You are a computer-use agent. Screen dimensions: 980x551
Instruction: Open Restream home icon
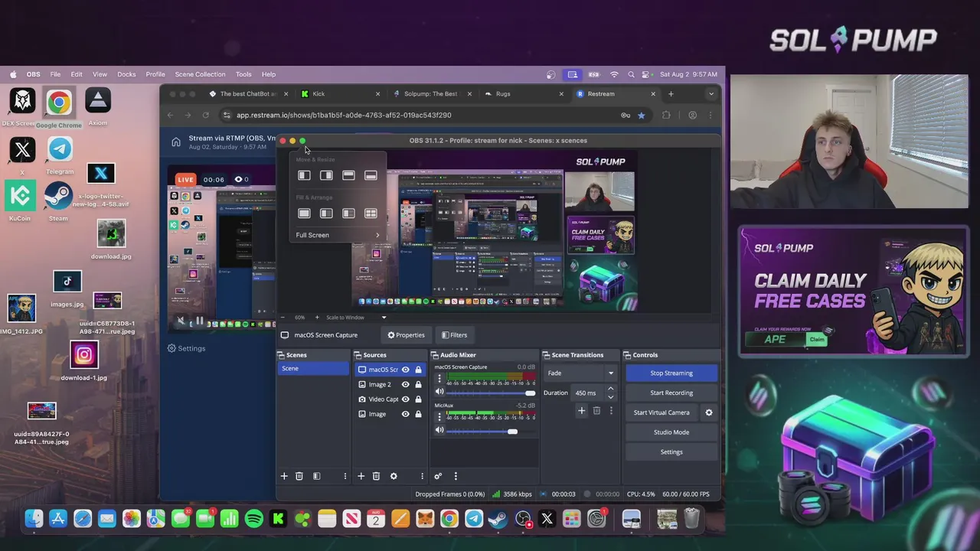pos(176,142)
